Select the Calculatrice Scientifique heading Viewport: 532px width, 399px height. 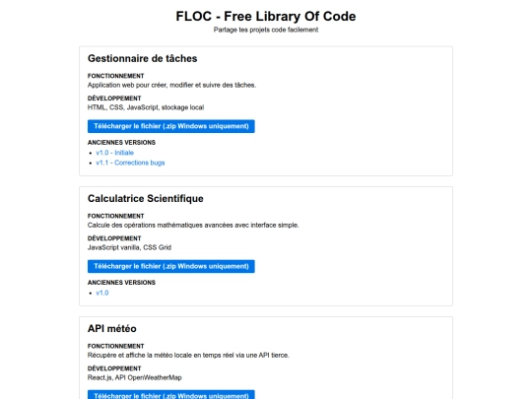[146, 198]
